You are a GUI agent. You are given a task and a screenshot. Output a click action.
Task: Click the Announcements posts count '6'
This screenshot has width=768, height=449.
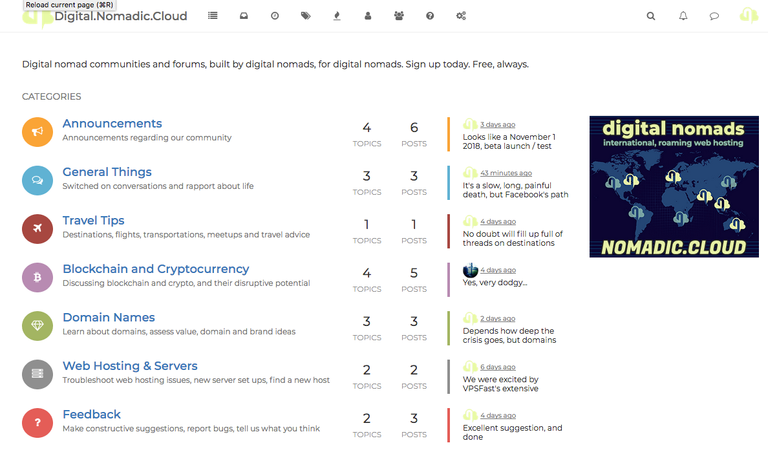pos(414,128)
